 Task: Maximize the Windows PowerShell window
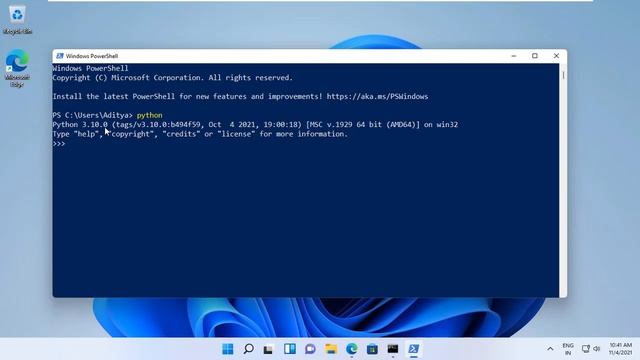click(535, 56)
